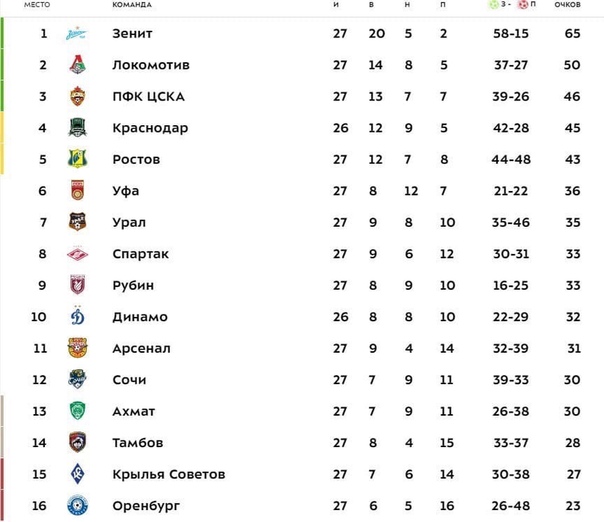This screenshot has width=604, height=522.
Task: Click the Krylia Sovetov club logo
Action: [x=78, y=474]
